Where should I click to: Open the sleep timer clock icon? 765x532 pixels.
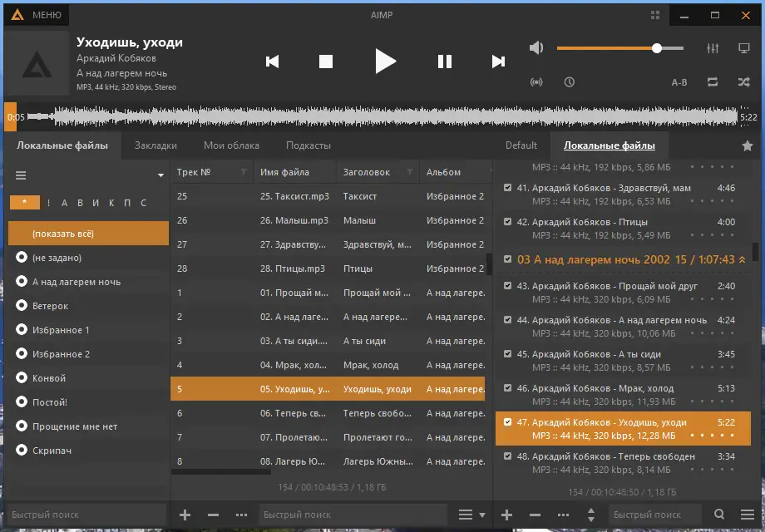click(570, 82)
